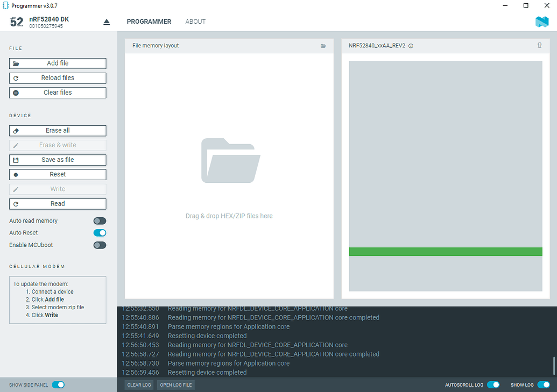Open the log file

pos(175,384)
